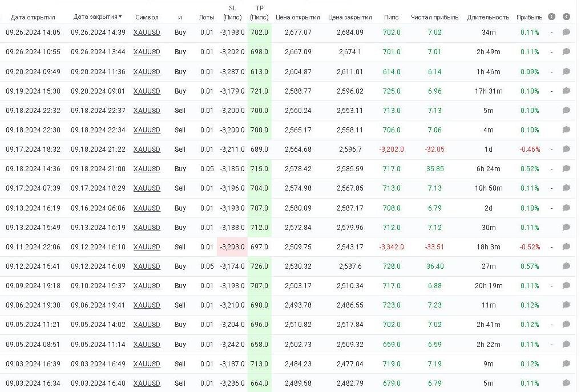This screenshot has width=585, height=392.
Task: Open XAUUSD link in 09.20.2024 09:49 row
Action: click(147, 72)
